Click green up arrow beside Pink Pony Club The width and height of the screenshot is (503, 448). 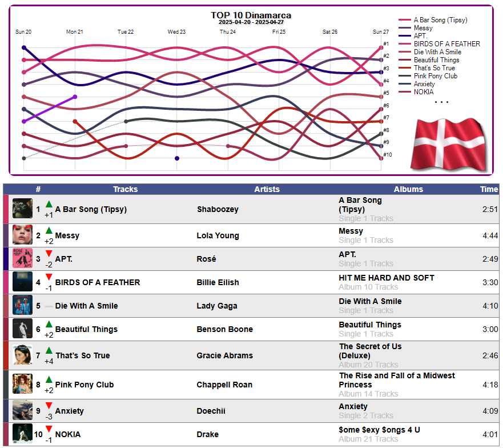pyautogui.click(x=49, y=379)
